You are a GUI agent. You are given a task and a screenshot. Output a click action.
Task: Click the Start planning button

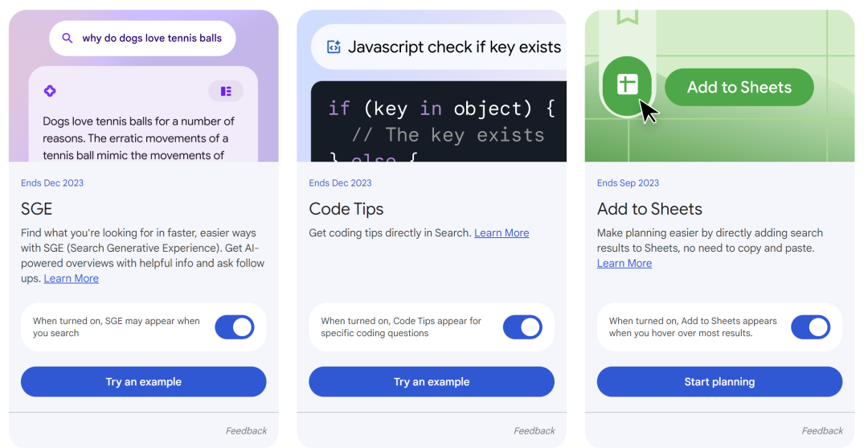[x=719, y=382]
